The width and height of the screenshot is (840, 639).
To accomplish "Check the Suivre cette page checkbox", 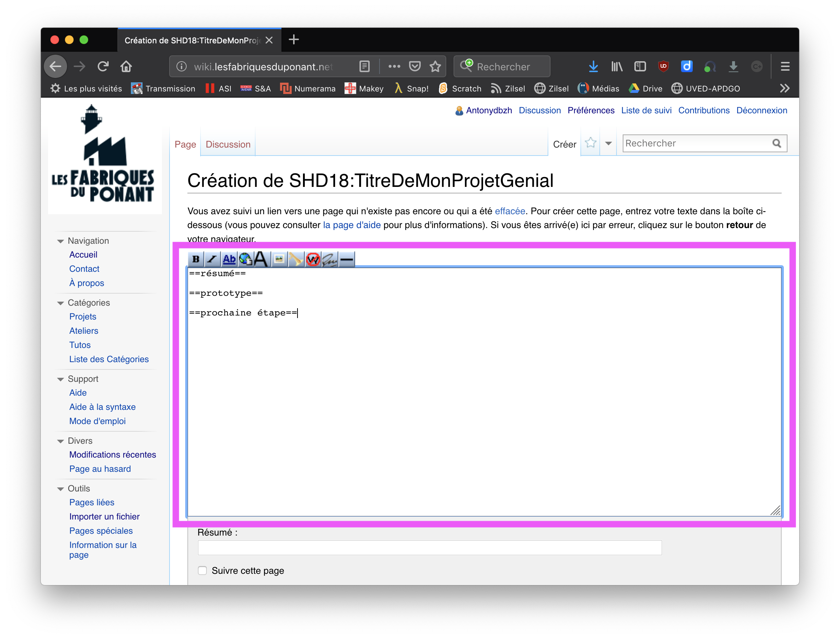I will click(202, 571).
